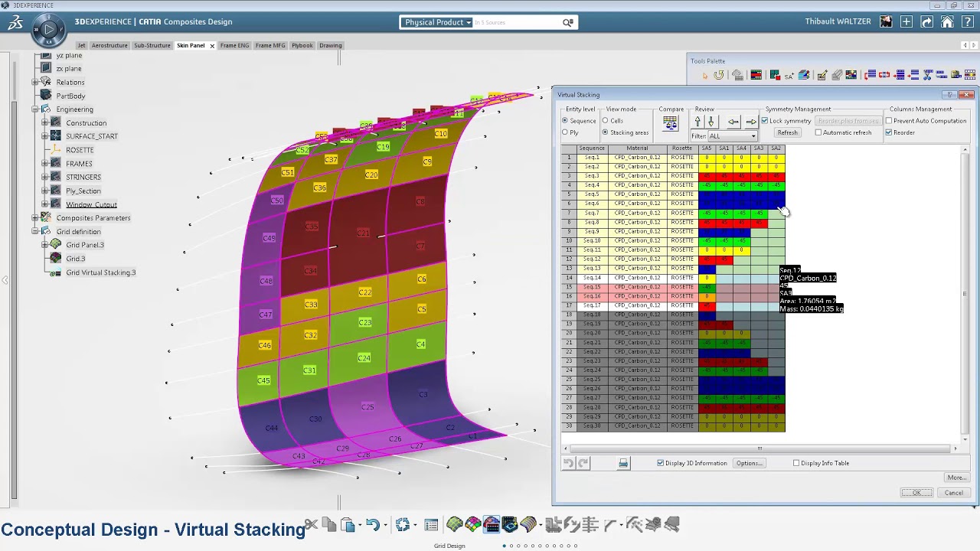
Task: Switch to the Plybook tab
Action: (x=302, y=45)
